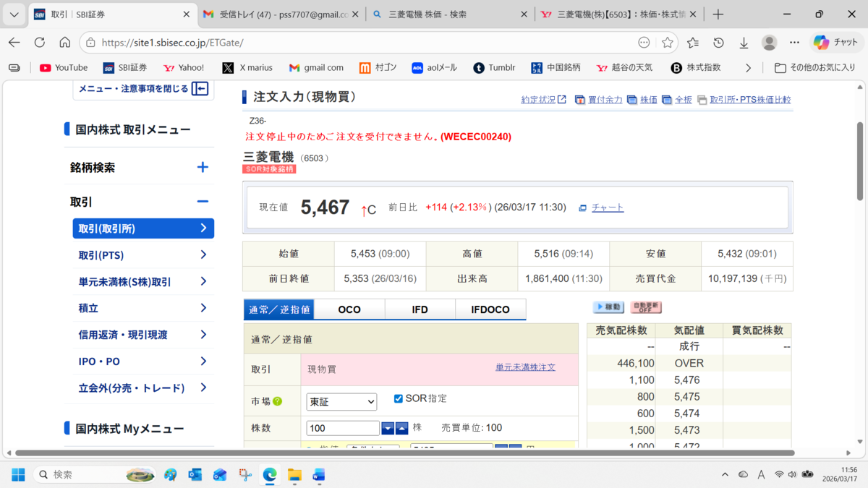Select IFDOCO order tab
The image size is (868, 488).
coord(490,309)
